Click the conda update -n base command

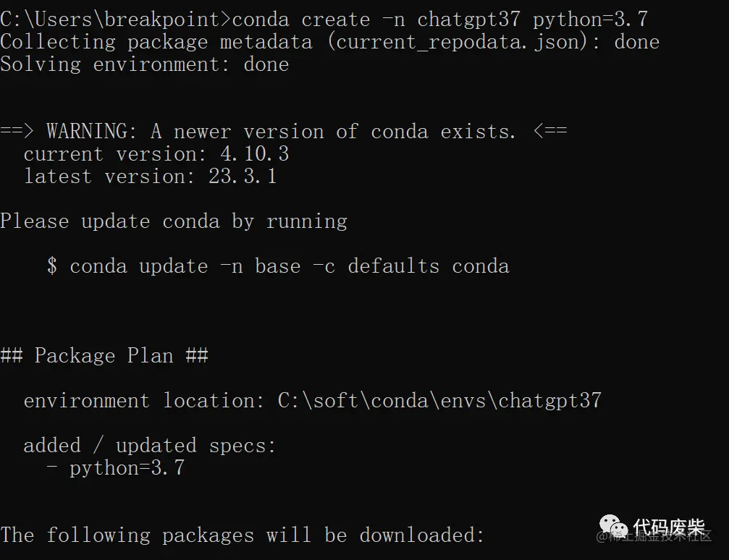tap(289, 266)
